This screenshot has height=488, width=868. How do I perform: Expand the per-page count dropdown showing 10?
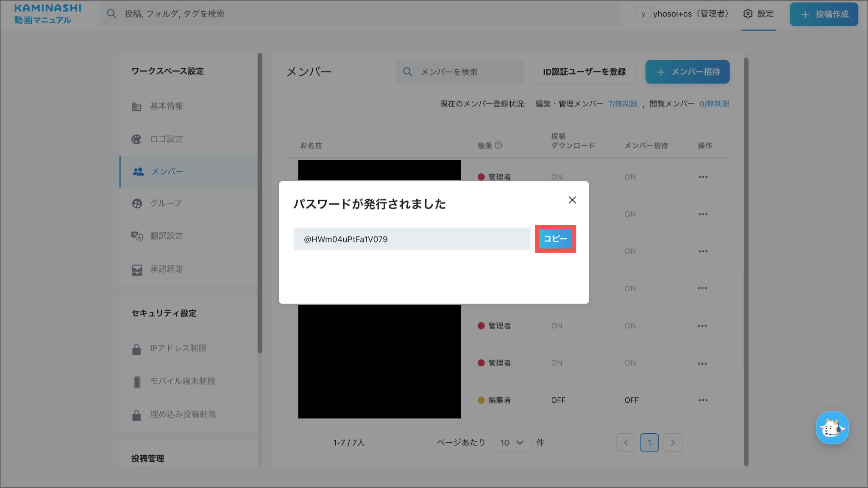pyautogui.click(x=511, y=443)
